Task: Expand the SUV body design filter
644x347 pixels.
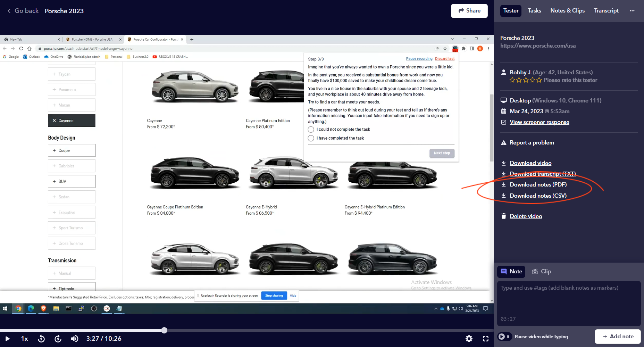Action: click(72, 181)
